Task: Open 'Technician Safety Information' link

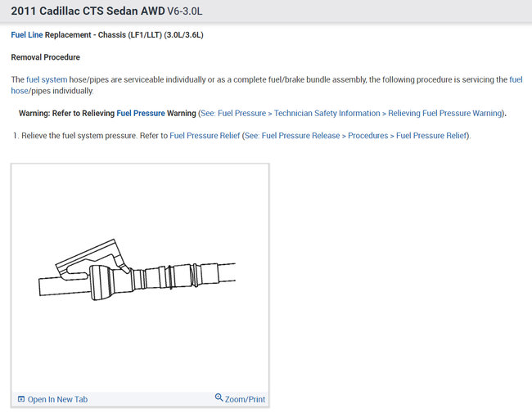Action: point(327,113)
